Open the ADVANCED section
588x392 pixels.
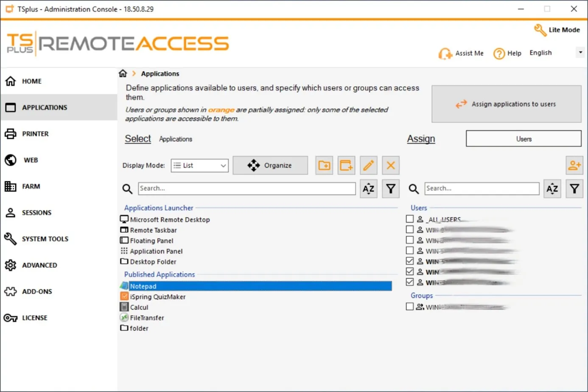(59, 265)
